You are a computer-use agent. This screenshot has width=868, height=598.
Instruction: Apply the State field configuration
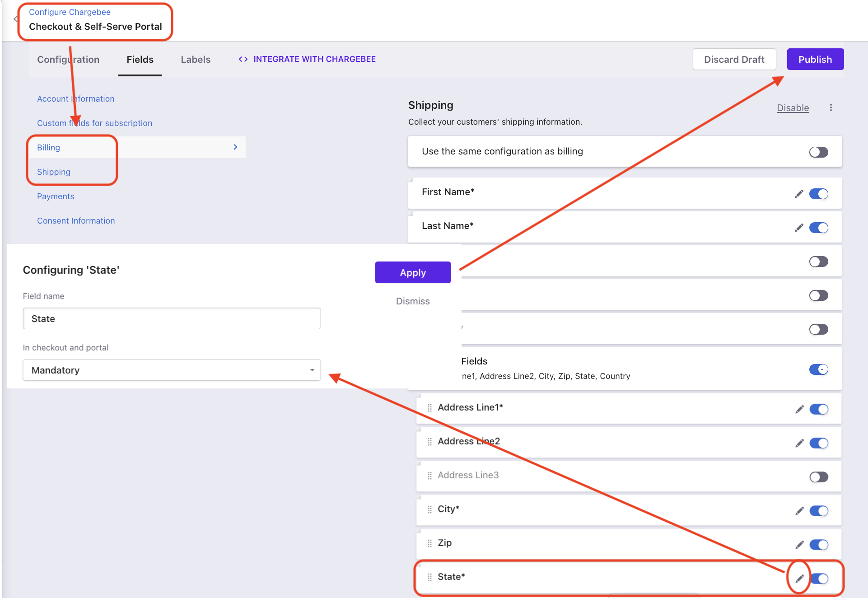[x=413, y=272]
